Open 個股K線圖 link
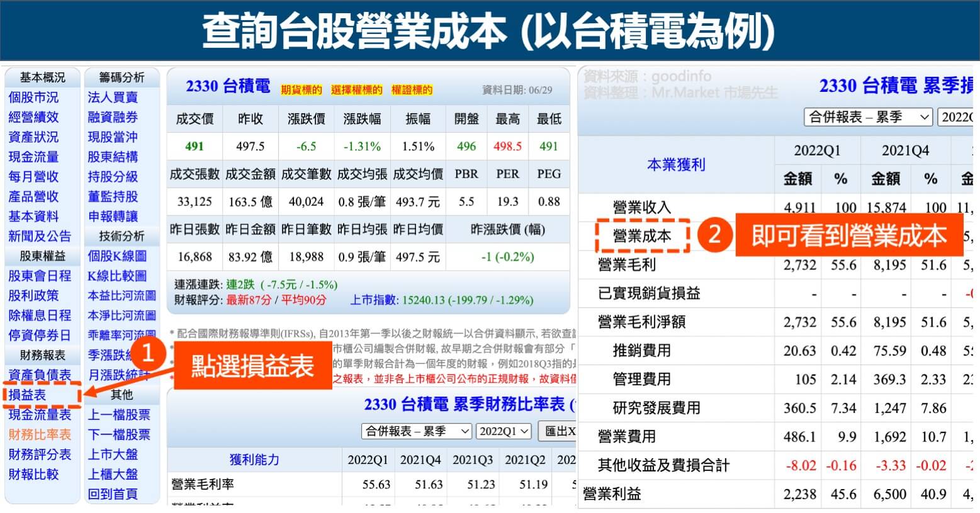The width and height of the screenshot is (980, 513). pos(117,256)
